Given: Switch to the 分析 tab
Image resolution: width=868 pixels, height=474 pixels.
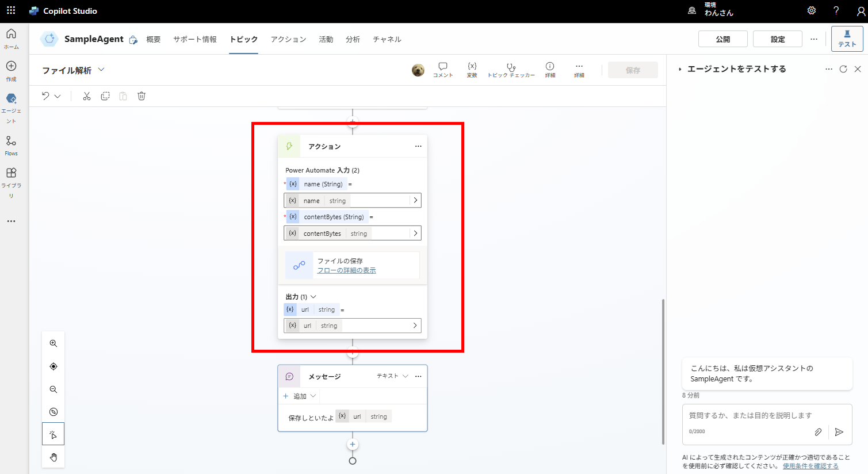Looking at the screenshot, I should (x=353, y=39).
